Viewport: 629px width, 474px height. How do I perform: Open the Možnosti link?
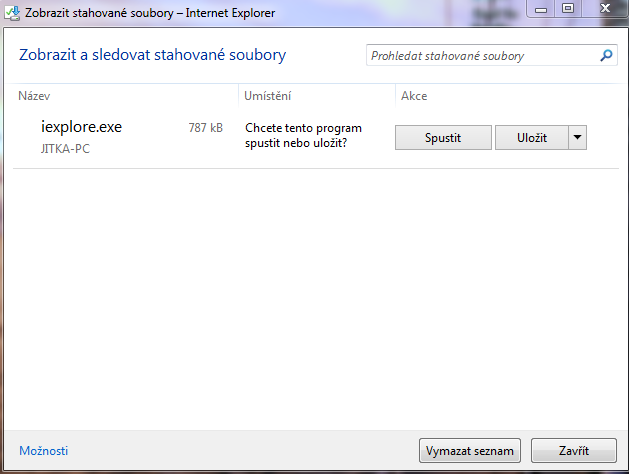point(43,451)
